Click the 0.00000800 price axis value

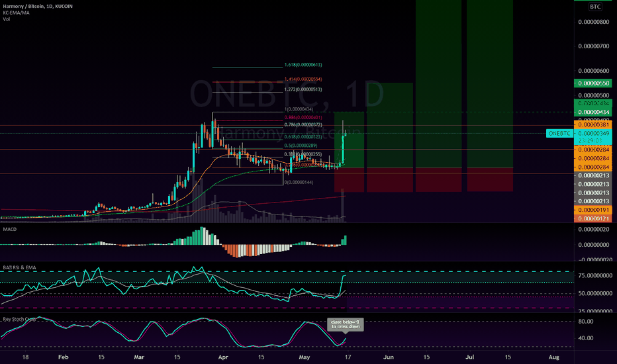(x=593, y=22)
